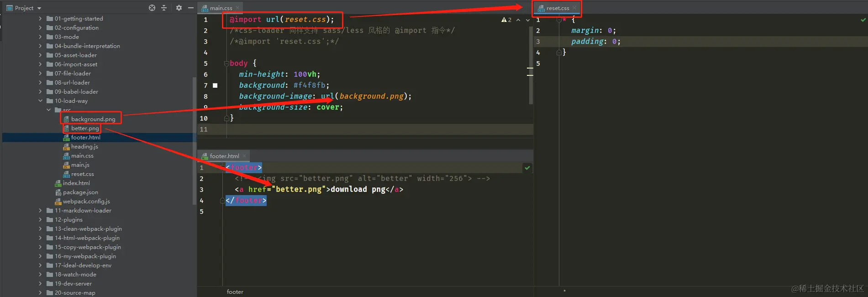Collapse the 10-load-way folder

pyautogui.click(x=40, y=101)
